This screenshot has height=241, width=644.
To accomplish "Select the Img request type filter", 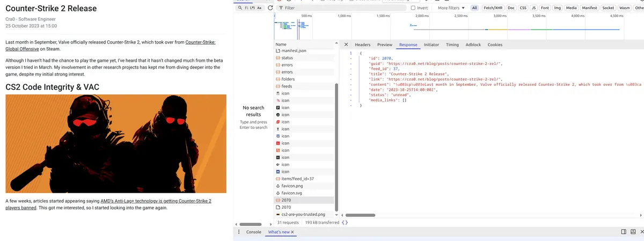I will point(558,8).
